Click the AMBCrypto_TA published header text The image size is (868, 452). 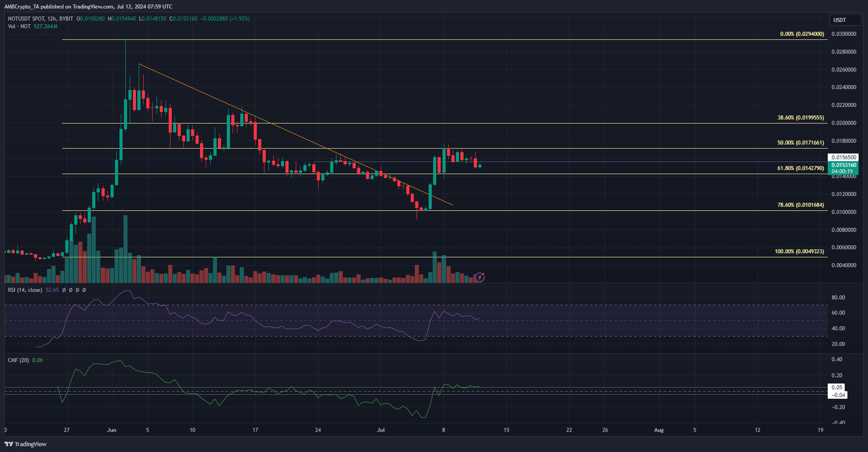(x=88, y=7)
